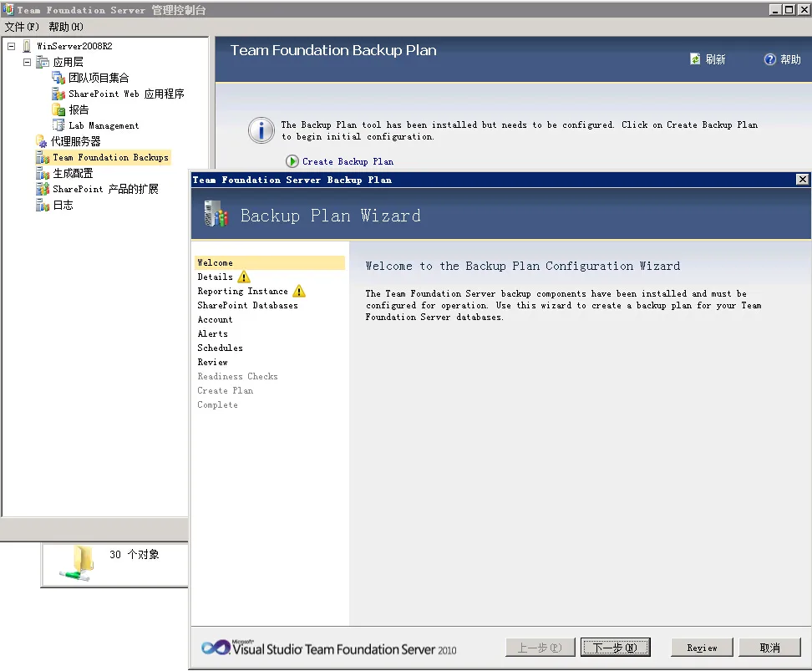
Task: Click the blue information icon
Action: pos(261,130)
